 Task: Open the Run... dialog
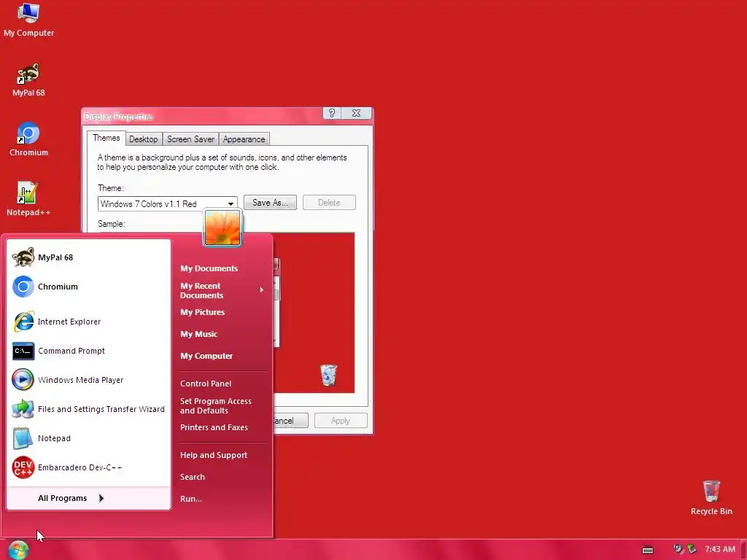coord(191,499)
